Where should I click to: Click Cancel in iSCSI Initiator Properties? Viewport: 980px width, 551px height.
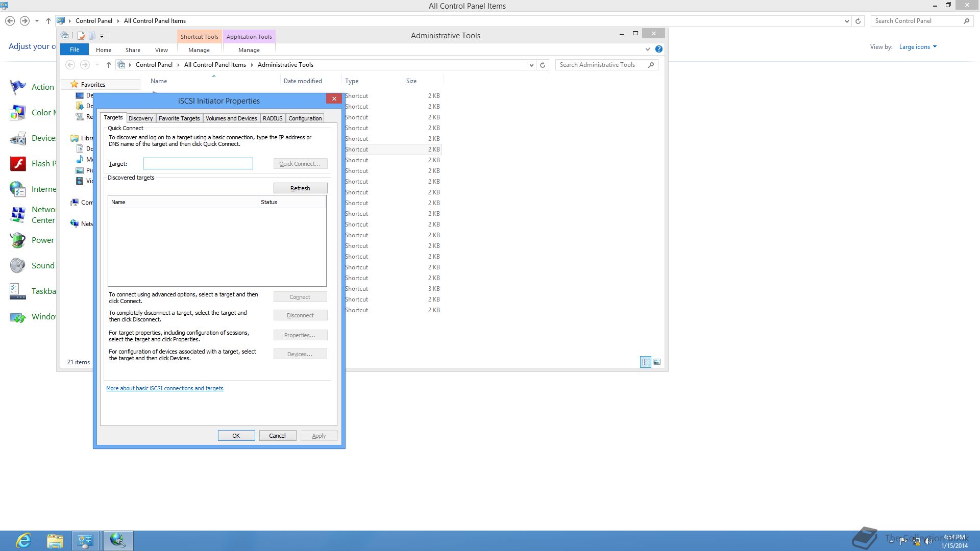pos(278,436)
